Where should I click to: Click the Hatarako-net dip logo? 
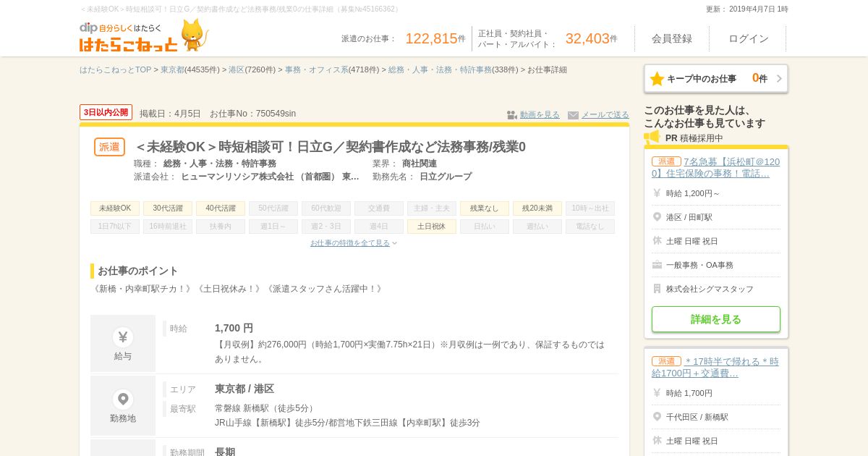coord(128,37)
